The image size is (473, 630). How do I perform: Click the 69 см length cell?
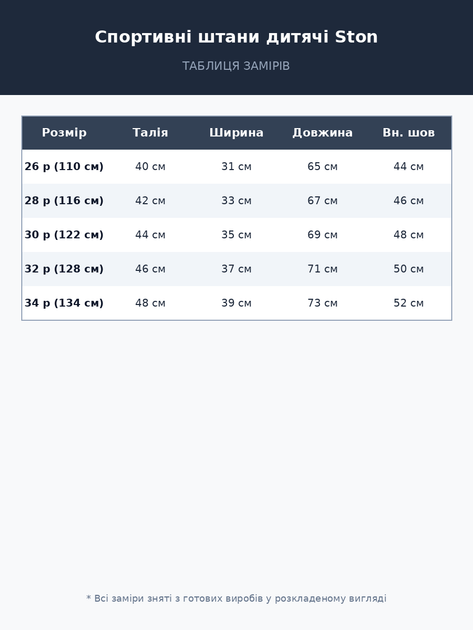tap(322, 235)
